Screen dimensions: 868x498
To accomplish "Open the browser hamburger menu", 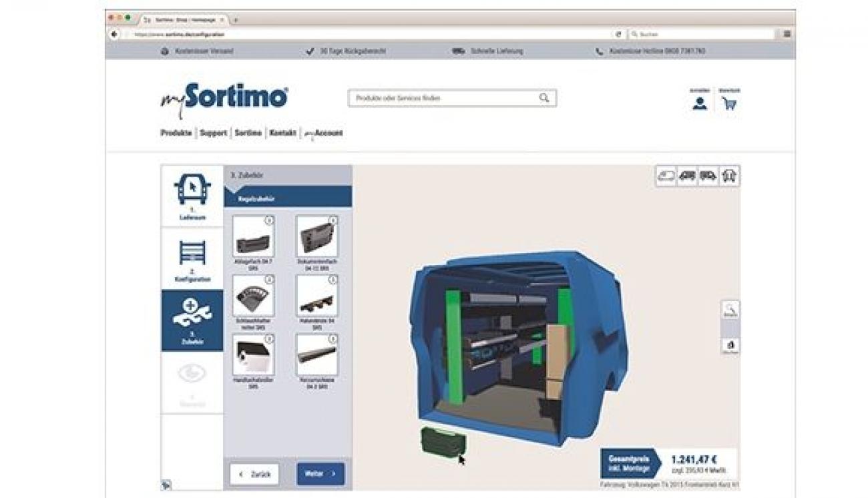I will pyautogui.click(x=787, y=34).
